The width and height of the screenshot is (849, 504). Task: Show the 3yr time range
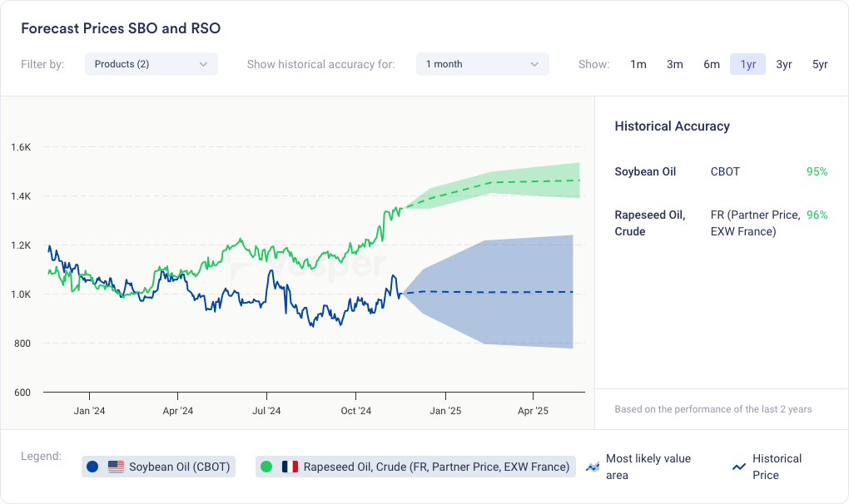pyautogui.click(x=784, y=64)
